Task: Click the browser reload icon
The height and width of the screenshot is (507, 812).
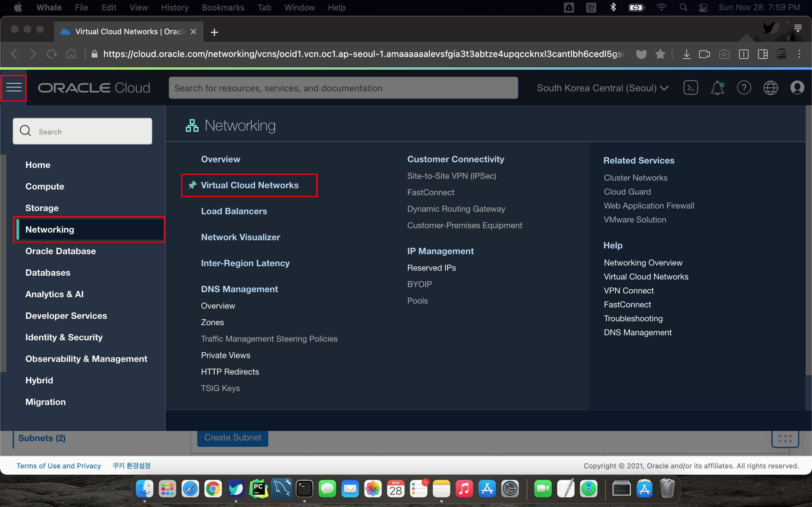Action: [52, 54]
